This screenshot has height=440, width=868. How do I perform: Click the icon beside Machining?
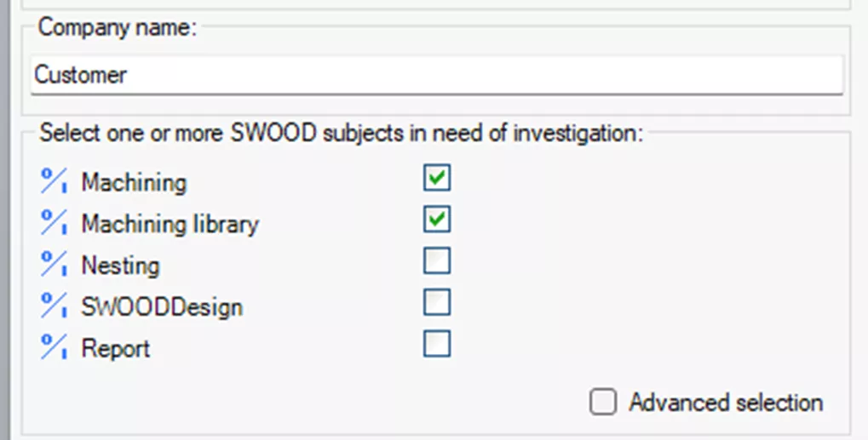pos(54,181)
